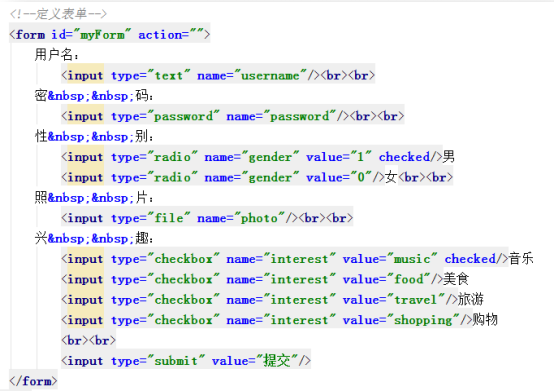
Task: Click the checkbox line with value shopping
Action: tap(279, 320)
